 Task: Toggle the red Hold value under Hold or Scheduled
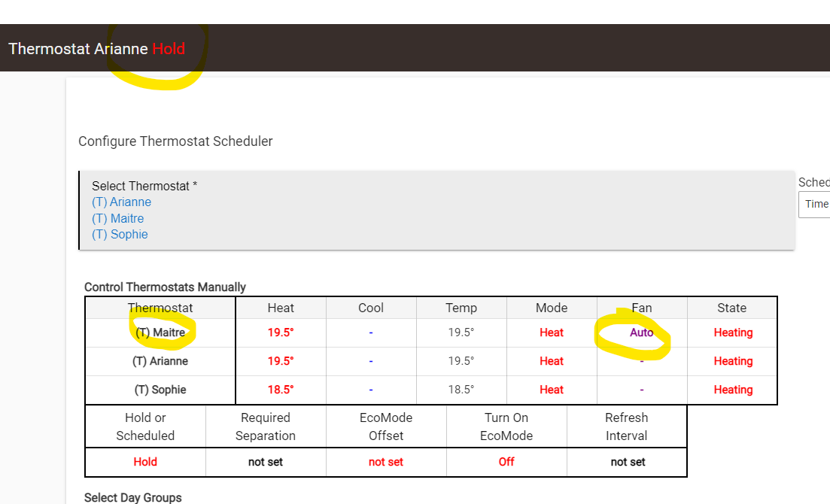click(x=145, y=462)
